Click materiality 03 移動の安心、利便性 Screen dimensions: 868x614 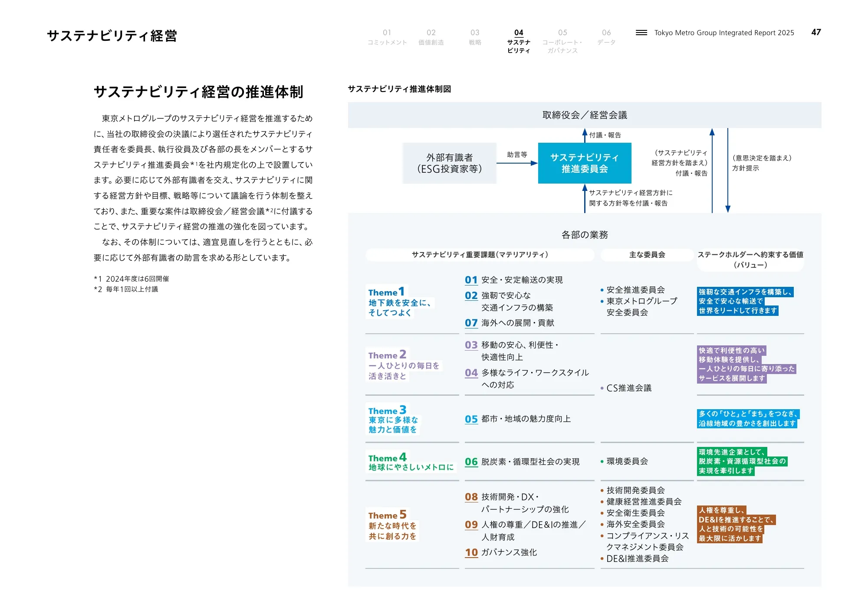coord(512,351)
